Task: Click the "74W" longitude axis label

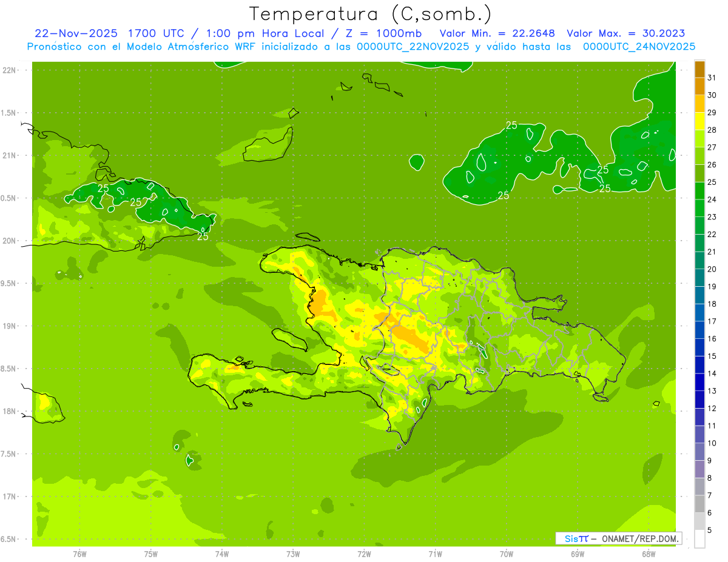Action: pyautogui.click(x=221, y=555)
